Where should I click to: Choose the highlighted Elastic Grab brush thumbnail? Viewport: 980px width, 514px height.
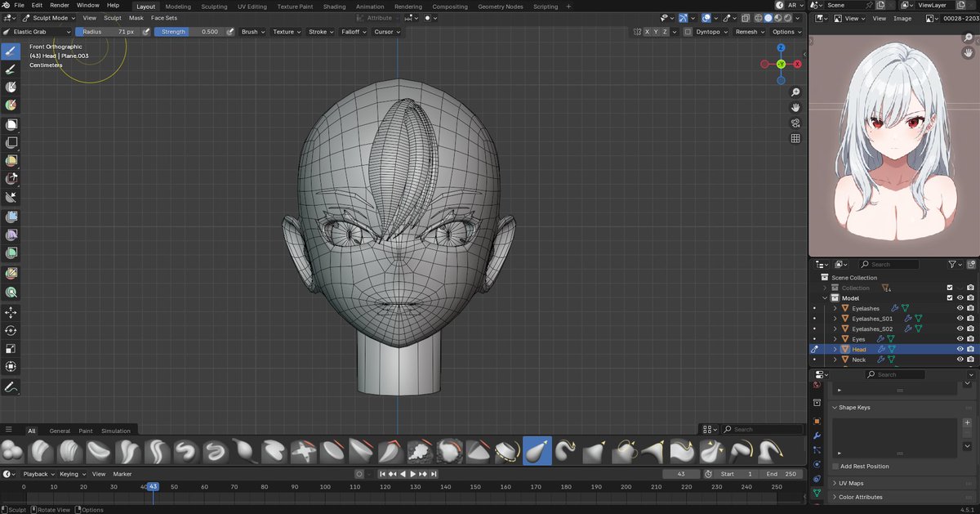click(x=537, y=450)
